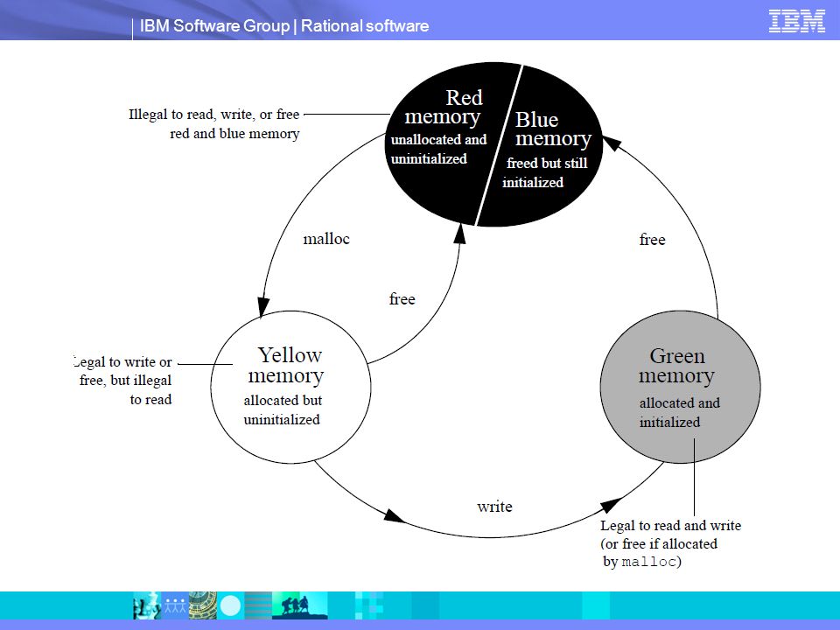Click the 'Legal to read and write' note
840x630 pixels.
670,543
